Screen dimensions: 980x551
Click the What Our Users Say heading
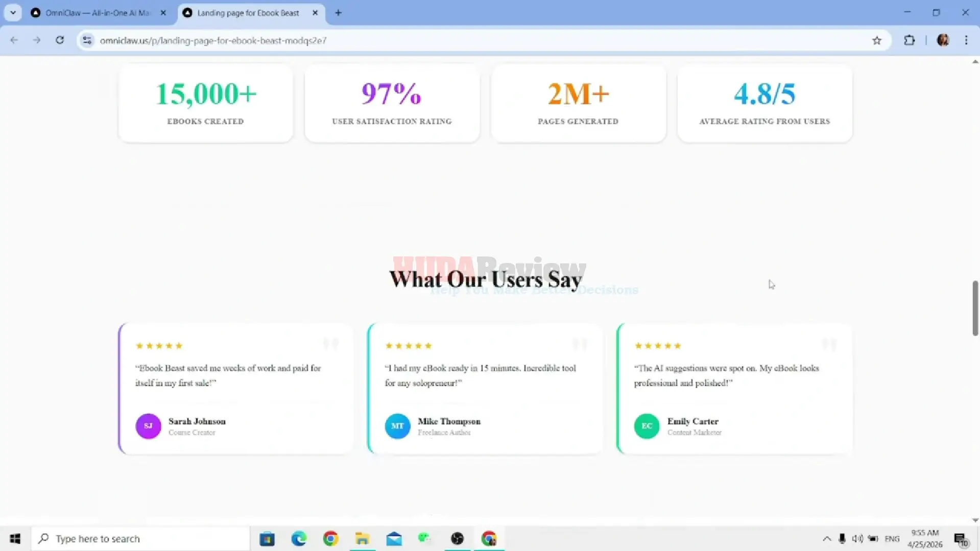click(x=486, y=279)
